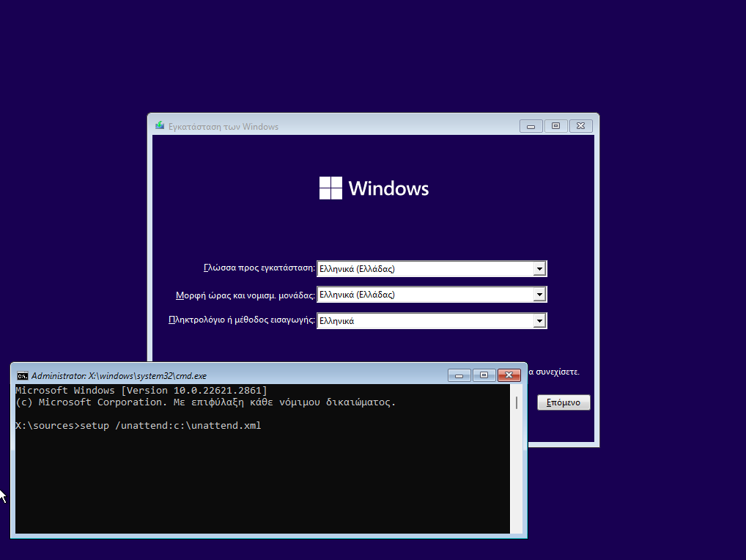Click the Microsoft Corporation copyright line
746x560 pixels.
[205, 402]
